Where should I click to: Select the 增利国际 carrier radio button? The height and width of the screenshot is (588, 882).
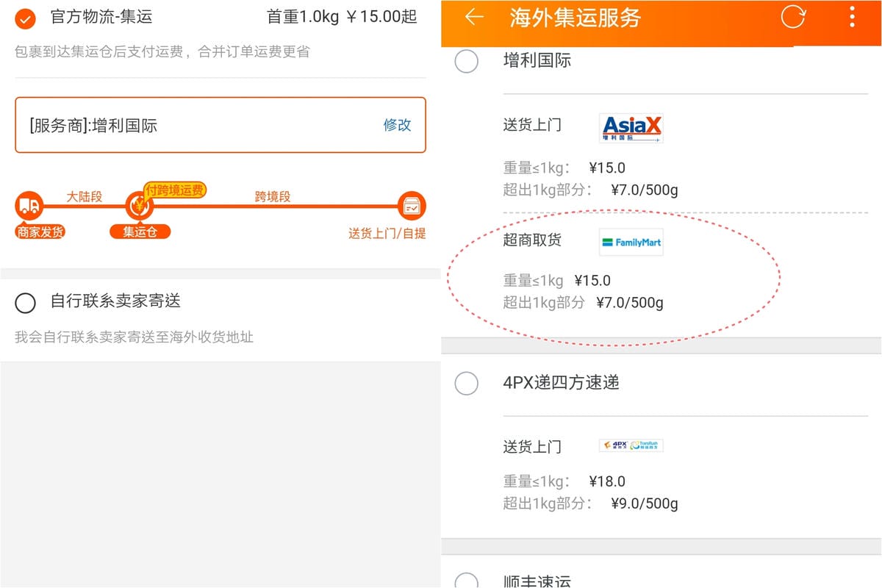click(x=467, y=62)
